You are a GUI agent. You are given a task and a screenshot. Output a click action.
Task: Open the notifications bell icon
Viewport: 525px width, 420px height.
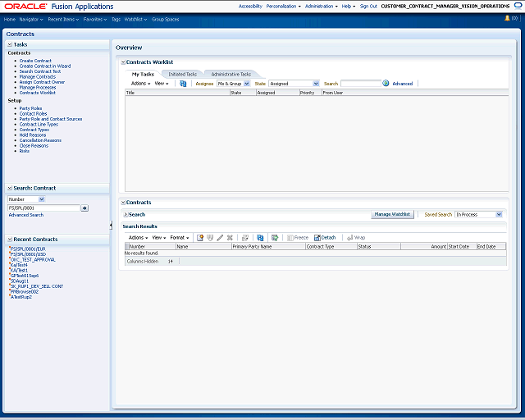507,18
